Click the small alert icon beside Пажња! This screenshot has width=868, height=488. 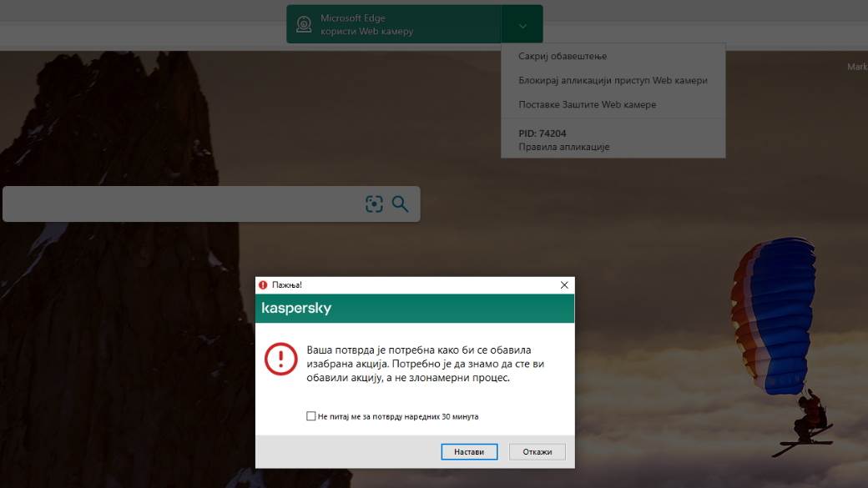265,284
